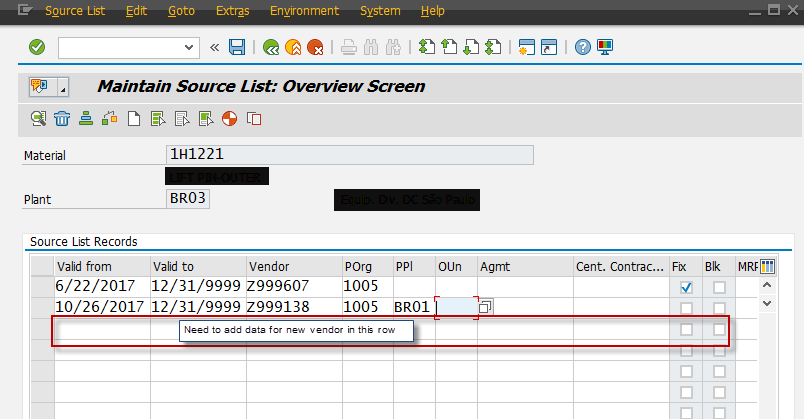Click the red Cancel icon in toolbar
This screenshot has width=804, height=419.
point(315,47)
